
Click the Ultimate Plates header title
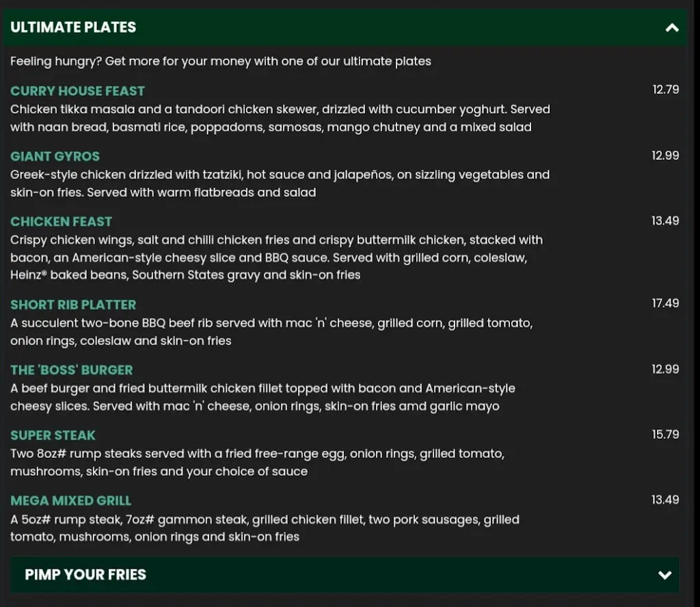click(x=73, y=27)
